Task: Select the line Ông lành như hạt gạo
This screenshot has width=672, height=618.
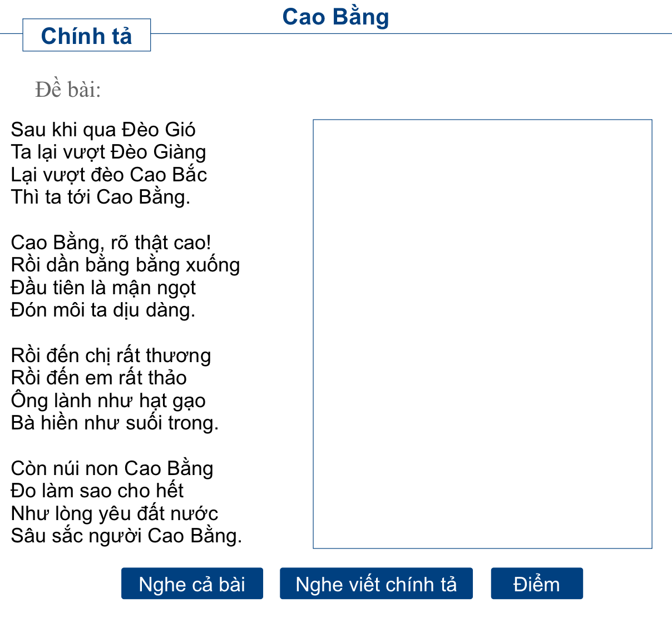Action: pos(108,401)
